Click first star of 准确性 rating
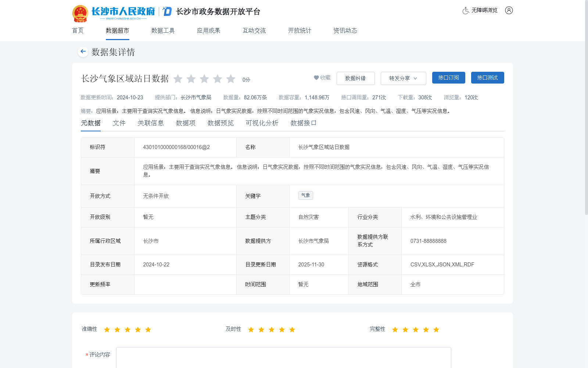 click(107, 329)
